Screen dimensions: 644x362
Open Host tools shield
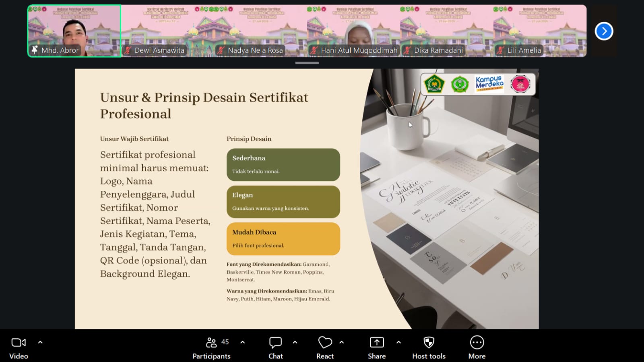click(429, 348)
